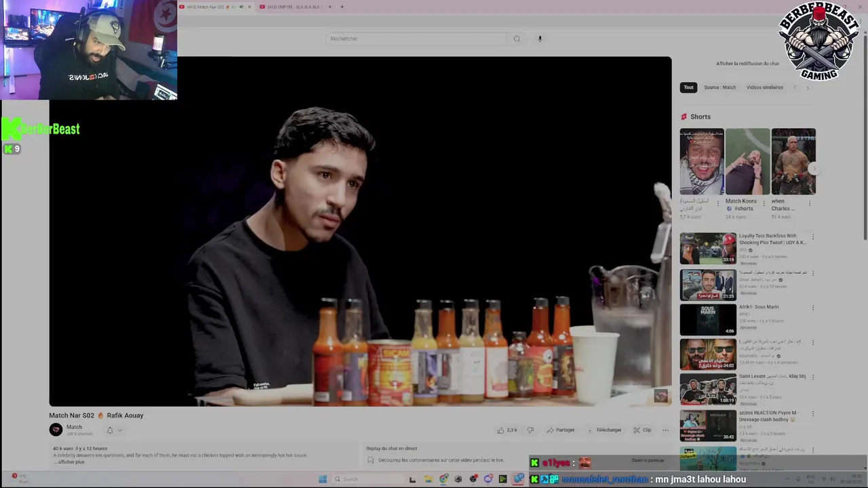
Task: Open options for Saint Levant video
Action: 813,378
